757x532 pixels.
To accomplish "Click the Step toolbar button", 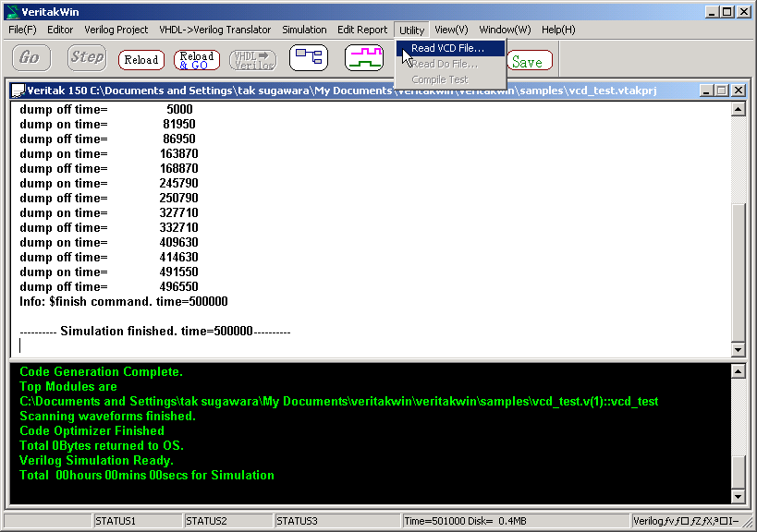I will (87, 58).
